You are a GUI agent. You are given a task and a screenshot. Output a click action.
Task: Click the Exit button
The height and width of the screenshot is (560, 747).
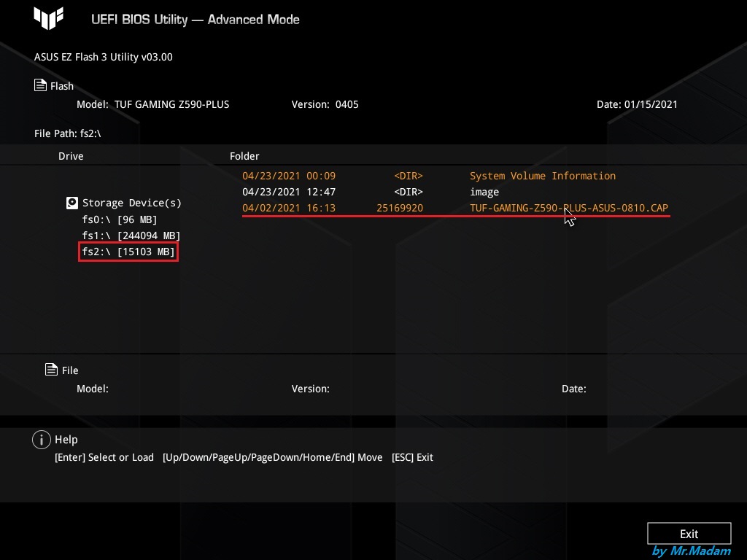pos(689,533)
